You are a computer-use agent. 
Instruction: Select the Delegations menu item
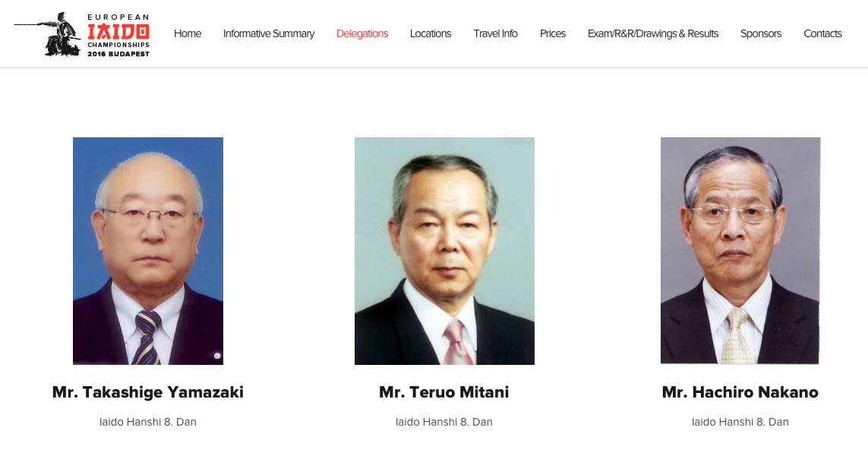[x=362, y=33]
